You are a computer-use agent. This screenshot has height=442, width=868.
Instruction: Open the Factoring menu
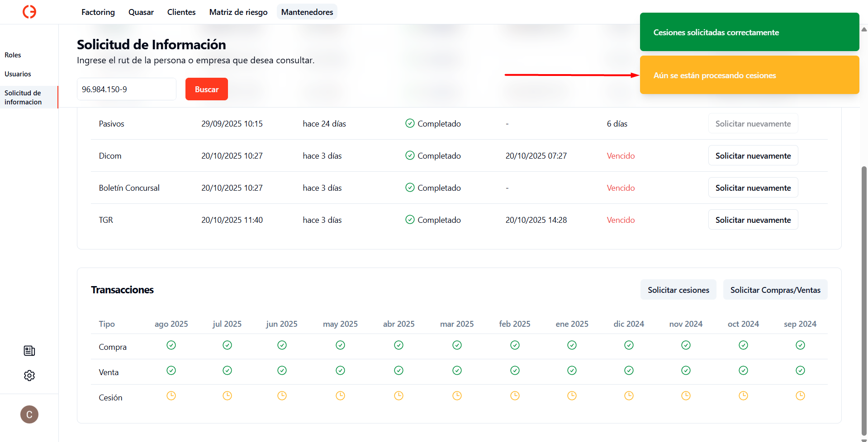[x=98, y=12]
